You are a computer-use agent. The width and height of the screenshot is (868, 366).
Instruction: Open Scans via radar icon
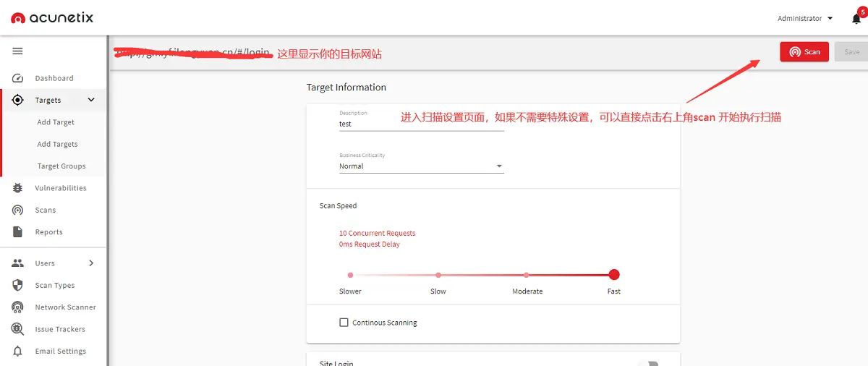18,210
